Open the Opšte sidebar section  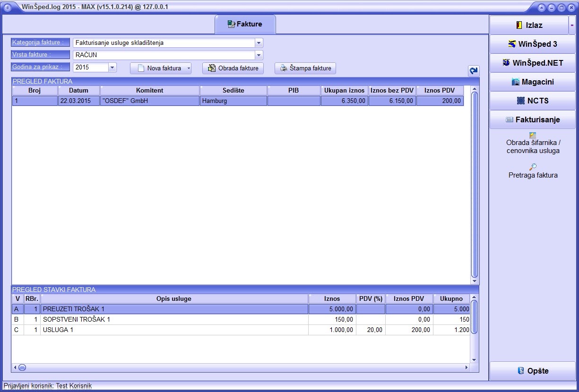pyautogui.click(x=532, y=371)
